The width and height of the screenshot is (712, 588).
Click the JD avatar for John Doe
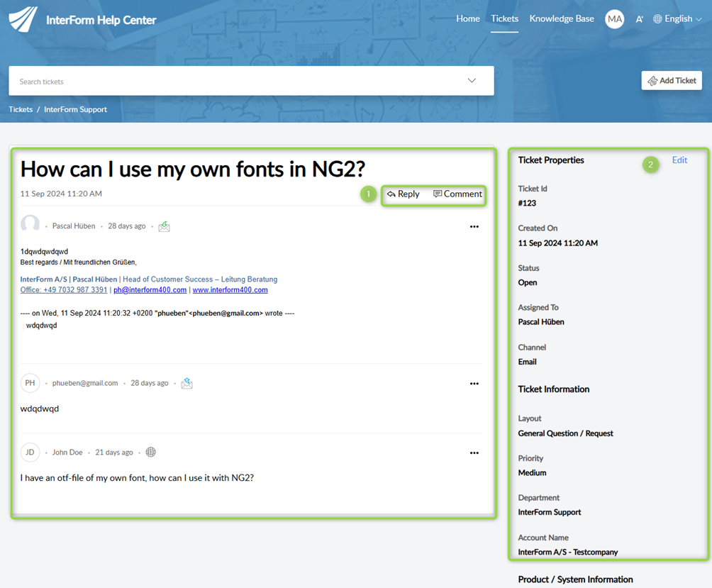[30, 453]
